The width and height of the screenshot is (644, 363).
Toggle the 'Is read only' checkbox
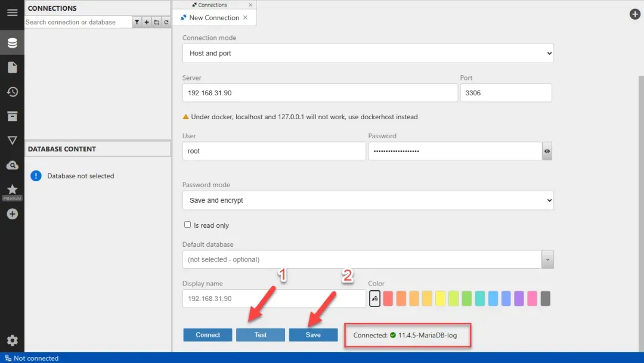tap(188, 225)
